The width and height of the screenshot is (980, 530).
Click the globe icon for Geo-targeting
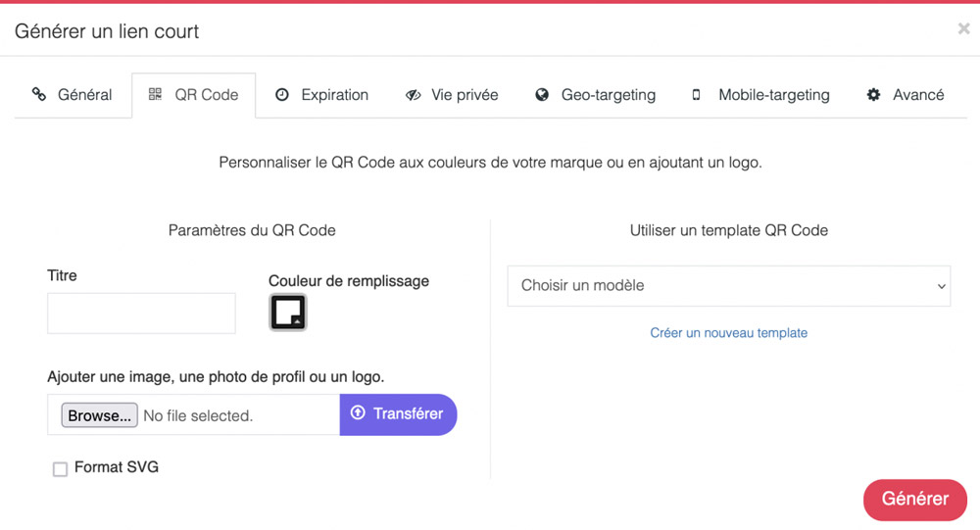542,94
